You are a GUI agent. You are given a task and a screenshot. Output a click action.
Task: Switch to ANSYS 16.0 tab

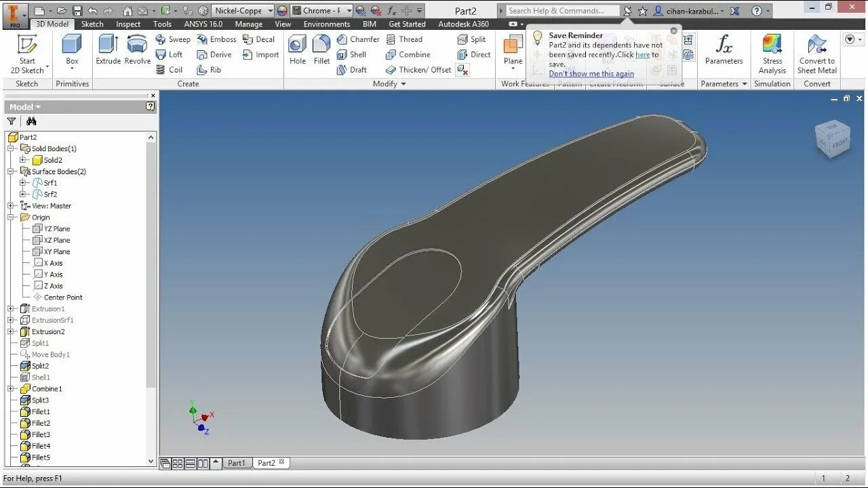tap(203, 24)
